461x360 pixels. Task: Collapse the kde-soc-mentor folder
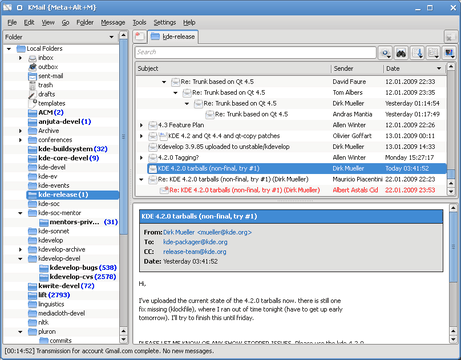click(x=20, y=213)
